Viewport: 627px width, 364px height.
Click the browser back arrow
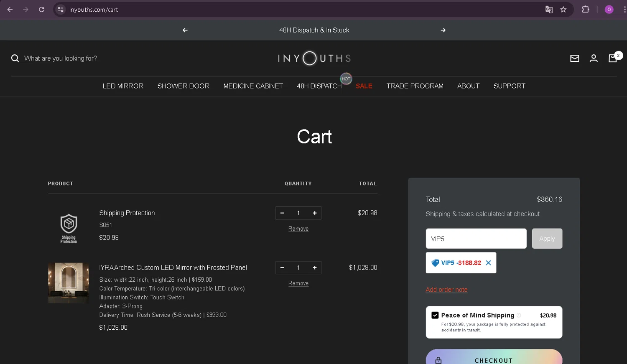coord(10,10)
